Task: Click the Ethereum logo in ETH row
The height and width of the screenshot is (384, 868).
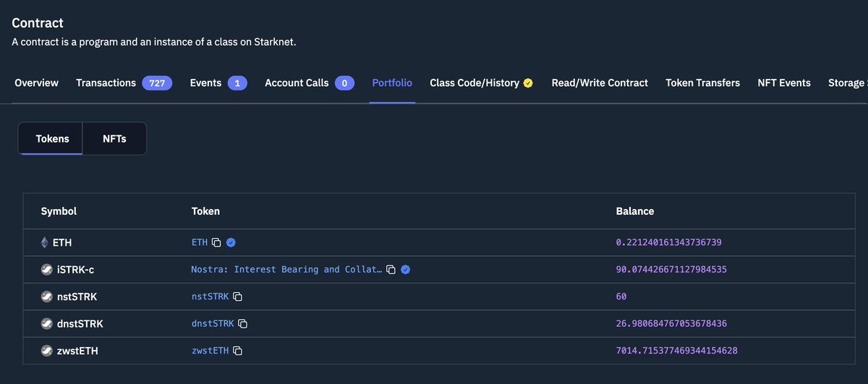Action: pos(45,242)
